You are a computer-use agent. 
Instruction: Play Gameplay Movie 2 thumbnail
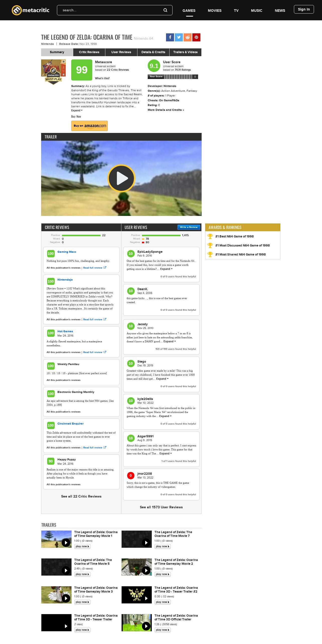137,567
